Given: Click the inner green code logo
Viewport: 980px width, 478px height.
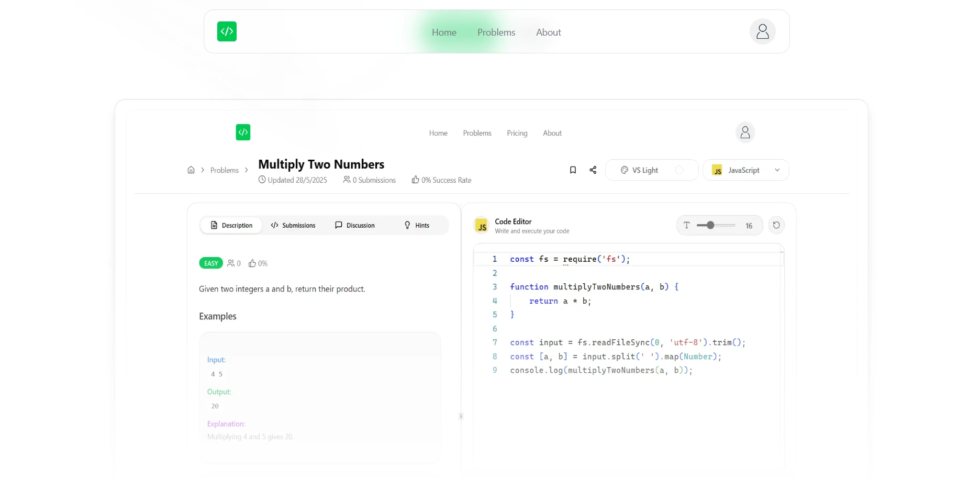Looking at the screenshot, I should [x=243, y=132].
